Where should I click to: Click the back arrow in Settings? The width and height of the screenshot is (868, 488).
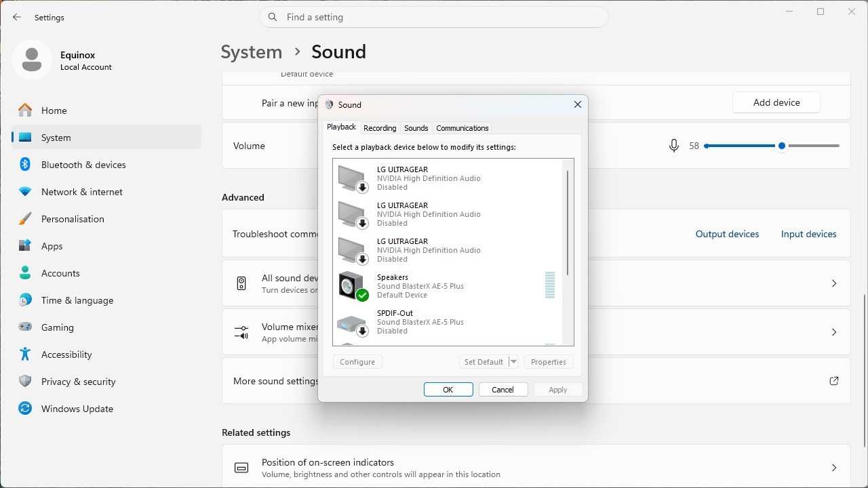click(17, 17)
